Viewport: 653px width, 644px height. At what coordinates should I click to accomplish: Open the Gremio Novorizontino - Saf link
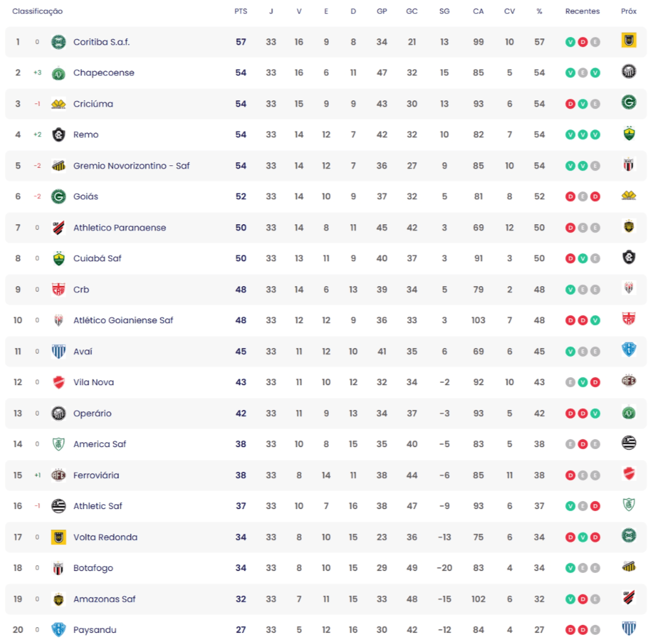click(131, 166)
